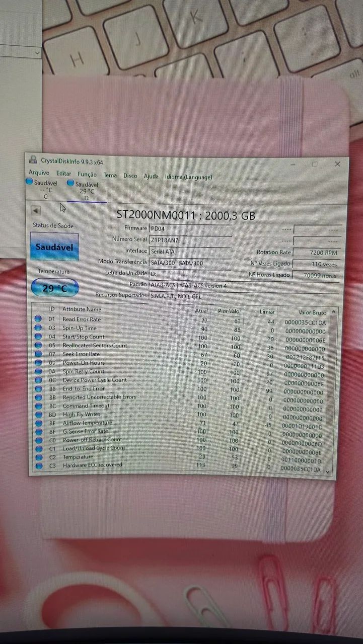Screen dimensions: 363x644
Task: Click status dot for Load/Unload Cycle Count
Action: coord(38,449)
